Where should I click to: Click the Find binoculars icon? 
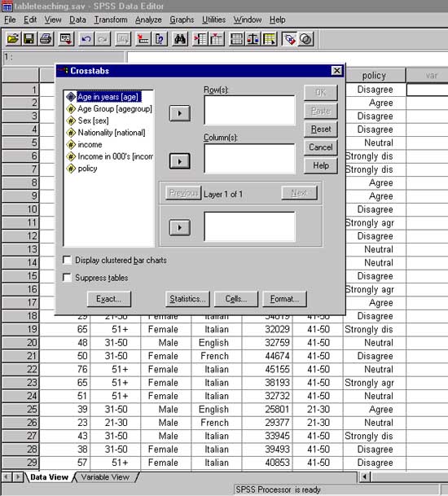pos(180,39)
